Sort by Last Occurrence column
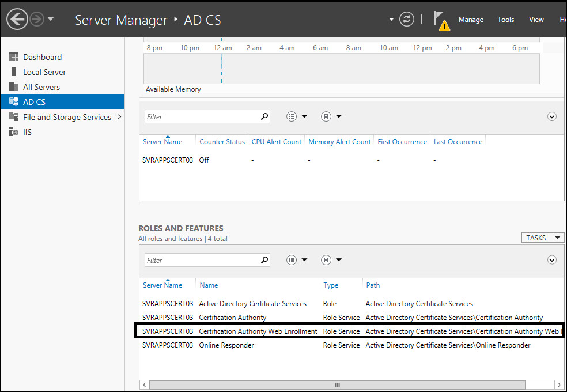Viewport: 567px width, 392px height. point(458,142)
